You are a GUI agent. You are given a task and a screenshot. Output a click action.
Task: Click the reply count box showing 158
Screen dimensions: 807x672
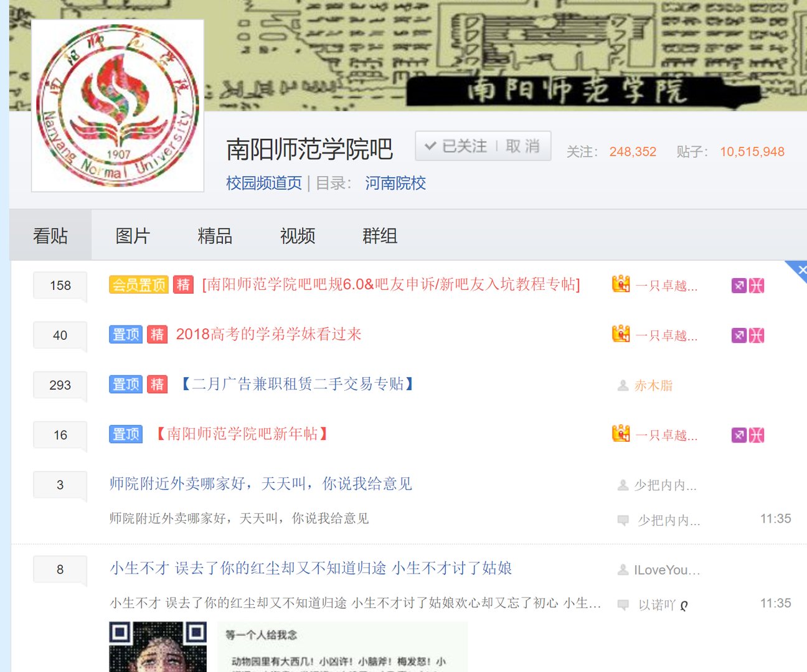[x=59, y=285]
